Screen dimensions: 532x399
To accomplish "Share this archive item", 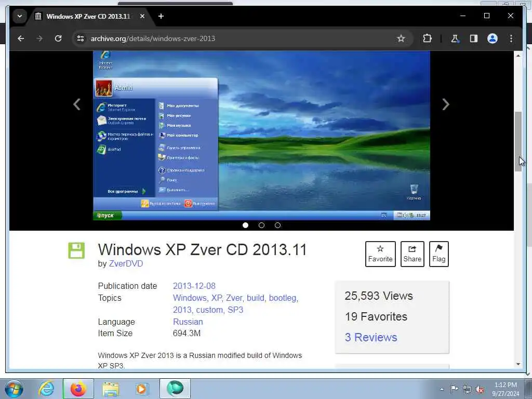I will (412, 254).
